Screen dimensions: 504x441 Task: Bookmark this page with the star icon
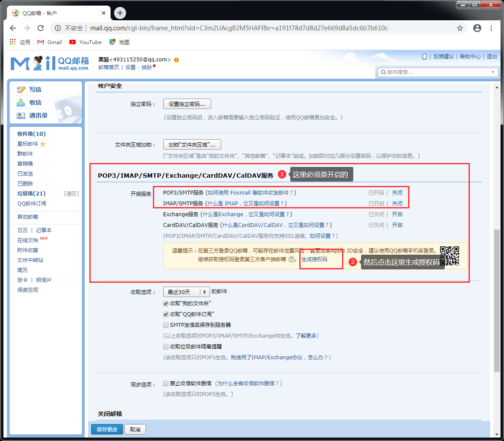click(x=460, y=28)
